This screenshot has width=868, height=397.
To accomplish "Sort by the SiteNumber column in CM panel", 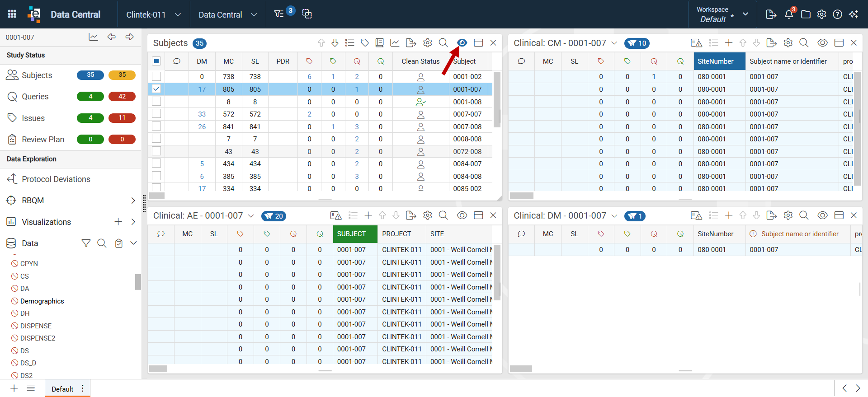I will pos(719,61).
